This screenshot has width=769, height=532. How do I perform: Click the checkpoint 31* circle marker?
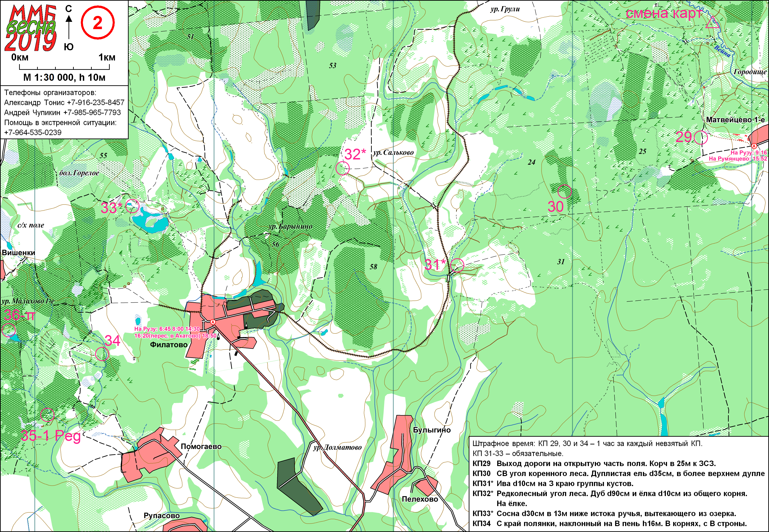coord(457,266)
